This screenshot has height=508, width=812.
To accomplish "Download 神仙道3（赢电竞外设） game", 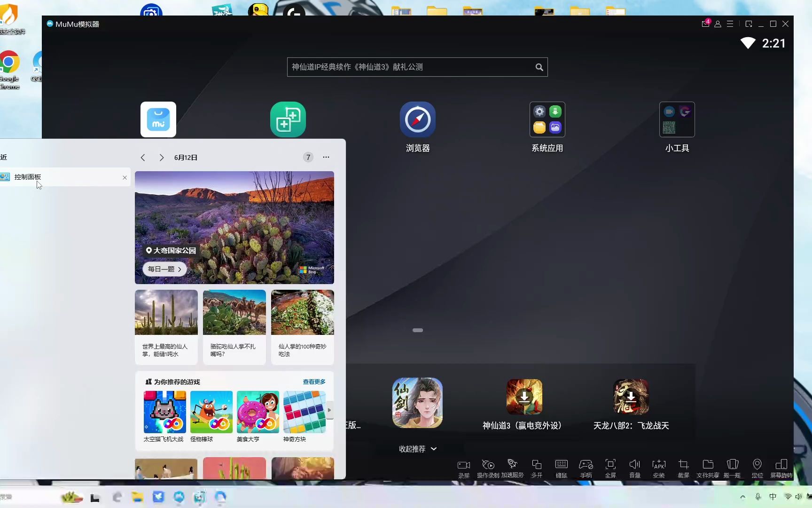I will 524,397.
